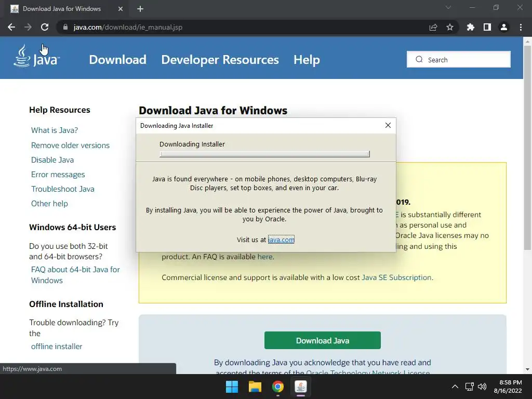Click the FAQ 'here' link
Screen dimensions: 532x399
tap(264, 257)
